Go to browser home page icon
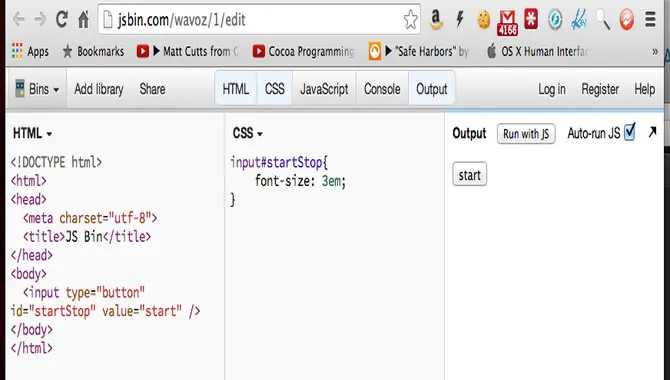The width and height of the screenshot is (670, 380). click(x=83, y=19)
